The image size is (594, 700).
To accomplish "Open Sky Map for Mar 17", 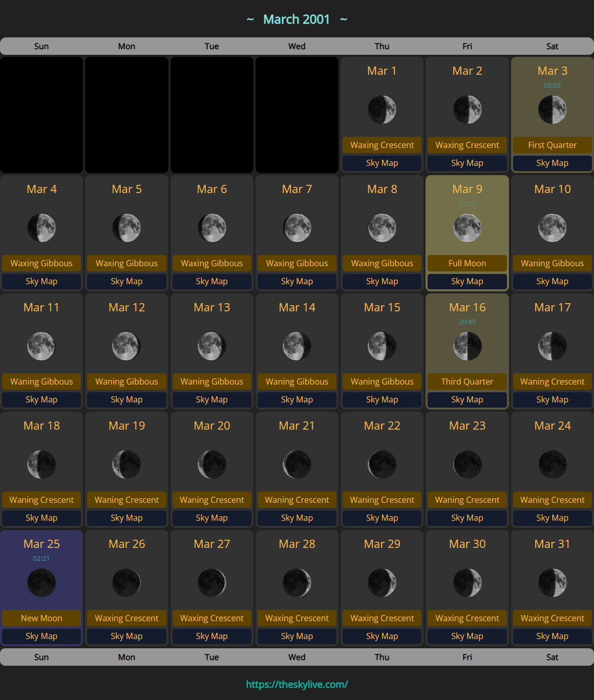I will 552,399.
